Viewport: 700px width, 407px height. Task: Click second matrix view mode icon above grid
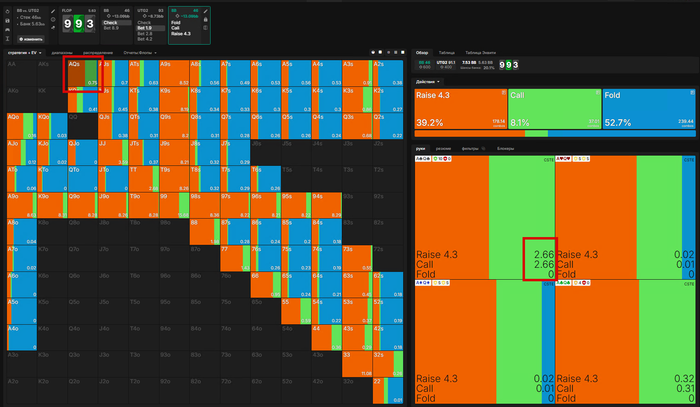click(380, 52)
